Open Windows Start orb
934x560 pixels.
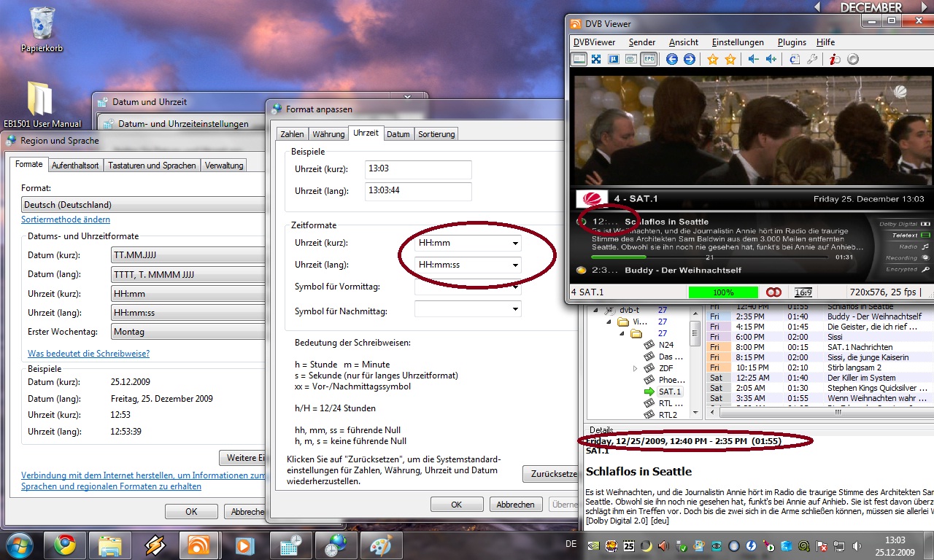(x=20, y=545)
